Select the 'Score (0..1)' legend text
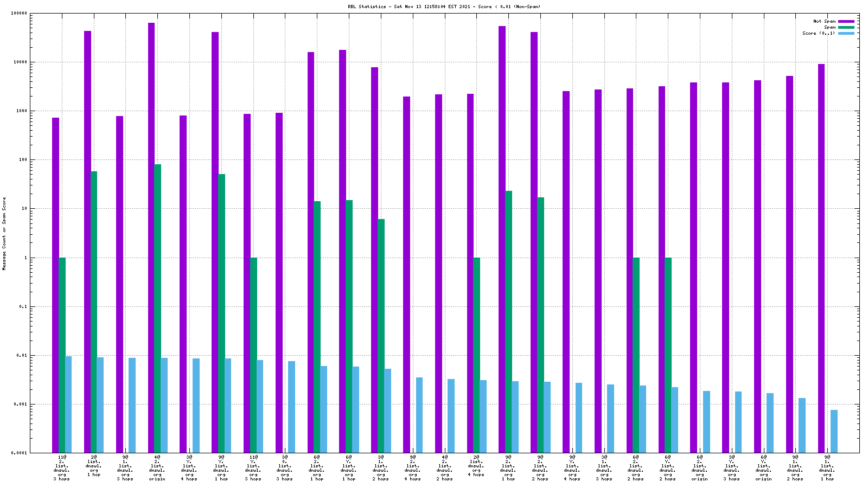The image size is (868, 488). coord(819,33)
